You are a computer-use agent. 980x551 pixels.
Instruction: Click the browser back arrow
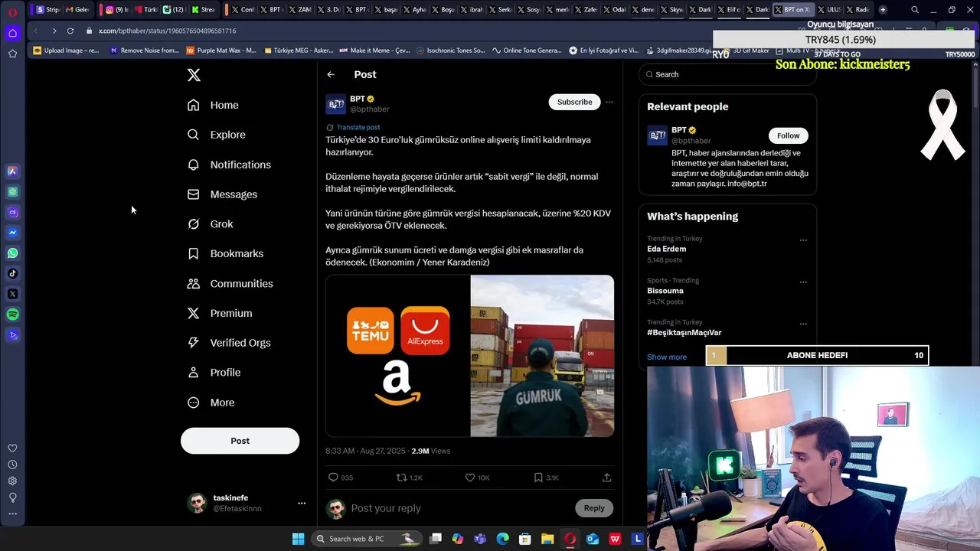pyautogui.click(x=35, y=31)
